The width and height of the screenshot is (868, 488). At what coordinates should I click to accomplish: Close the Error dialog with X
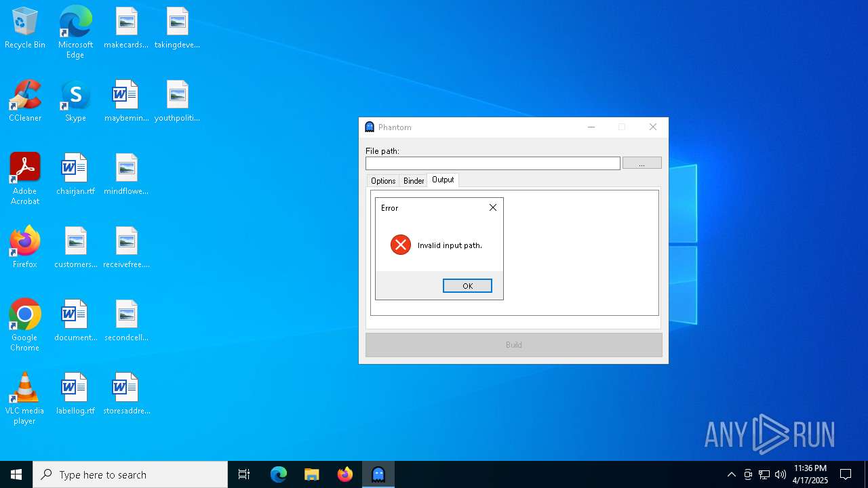(493, 208)
